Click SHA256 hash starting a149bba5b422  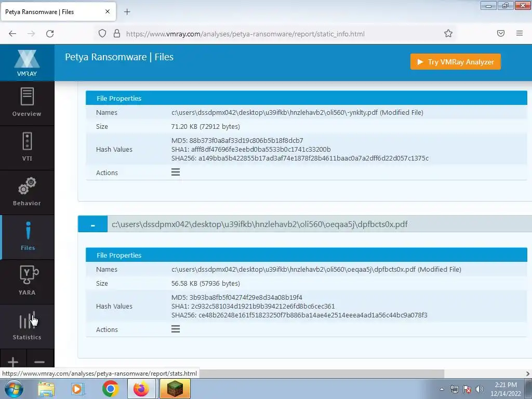[313, 158]
